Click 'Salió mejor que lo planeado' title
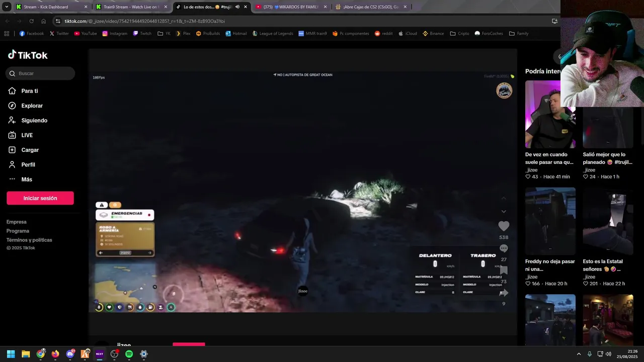This screenshot has width=644, height=362. tap(608, 158)
